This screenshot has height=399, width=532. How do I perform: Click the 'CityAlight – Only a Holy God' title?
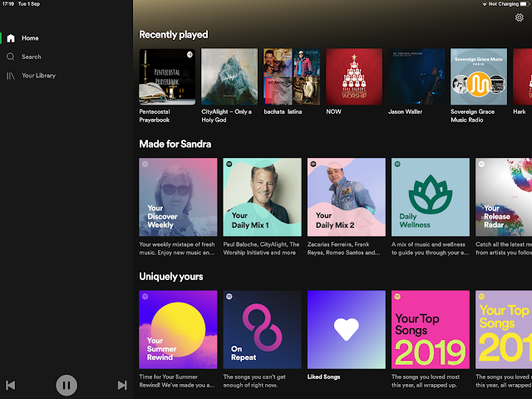pos(227,116)
